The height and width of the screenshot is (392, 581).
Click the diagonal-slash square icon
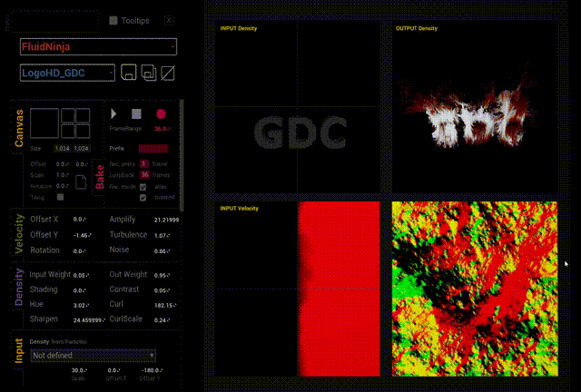pos(168,73)
